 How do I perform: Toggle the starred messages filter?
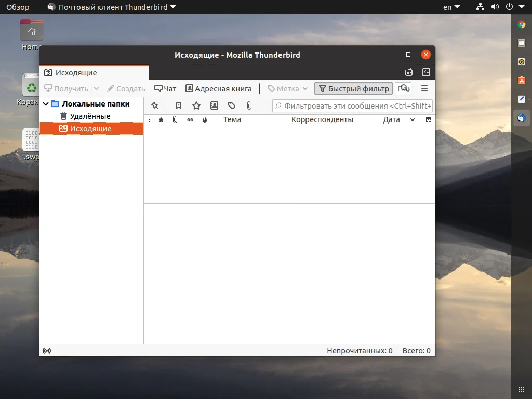[196, 105]
